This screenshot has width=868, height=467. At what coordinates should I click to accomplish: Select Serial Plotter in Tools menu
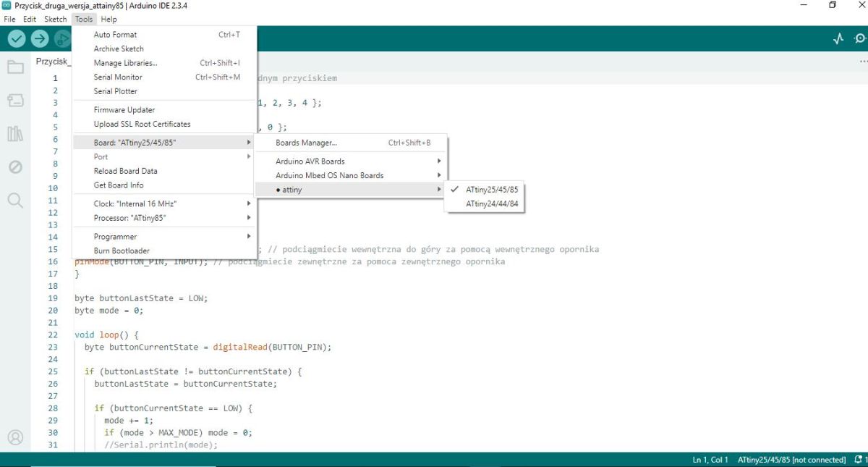click(164, 91)
